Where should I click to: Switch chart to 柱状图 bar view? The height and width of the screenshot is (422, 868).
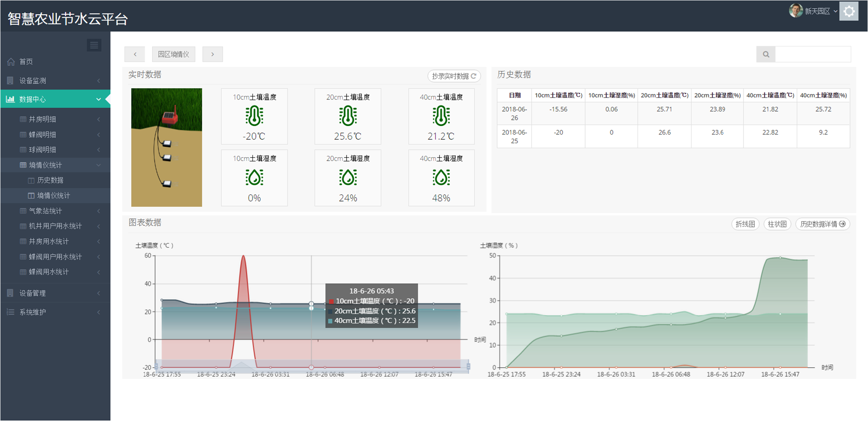coord(777,224)
